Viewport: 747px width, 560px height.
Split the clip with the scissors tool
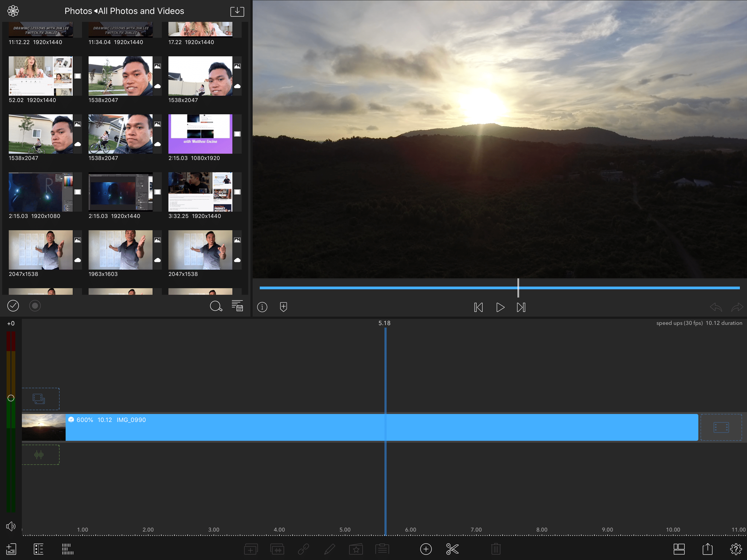click(x=453, y=549)
